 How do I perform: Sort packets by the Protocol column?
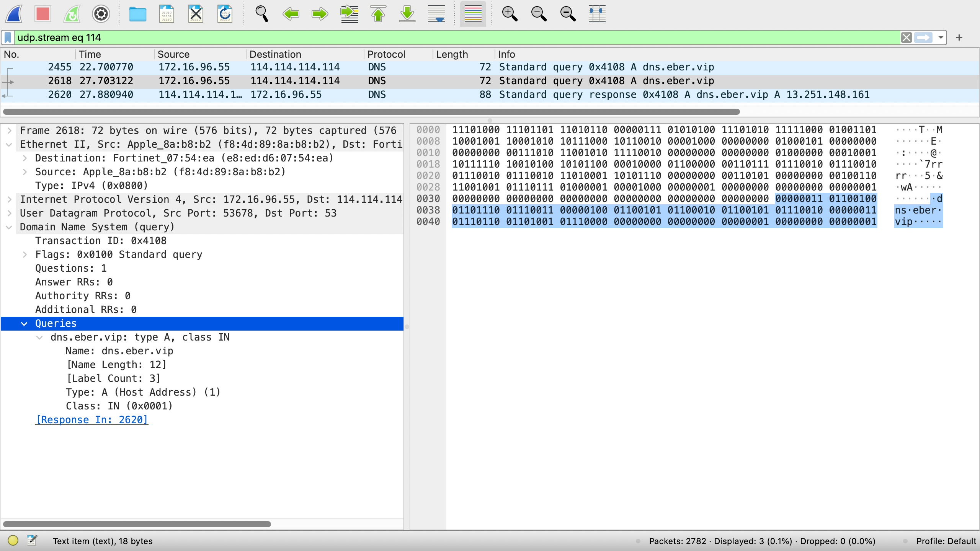click(399, 54)
